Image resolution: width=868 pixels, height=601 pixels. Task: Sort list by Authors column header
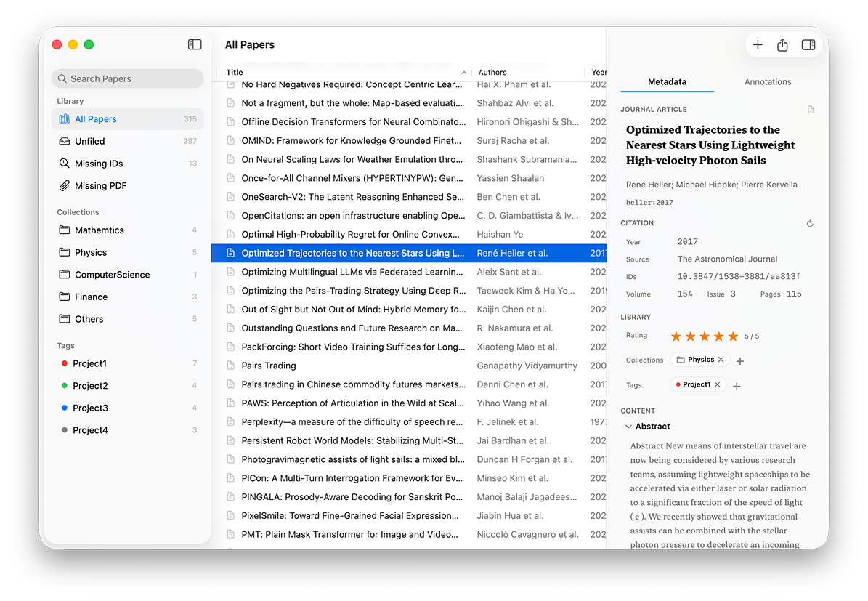tap(528, 72)
